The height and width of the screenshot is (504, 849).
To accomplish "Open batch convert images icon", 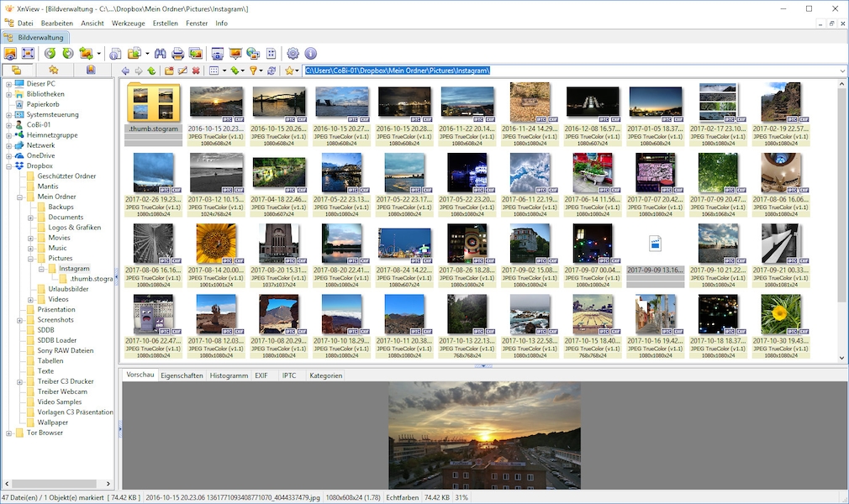I will tap(196, 54).
